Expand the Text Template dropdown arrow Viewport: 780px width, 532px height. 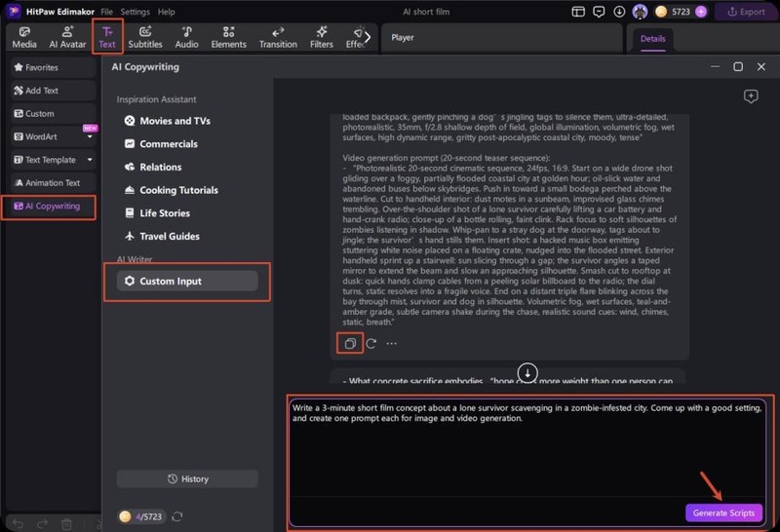point(90,160)
